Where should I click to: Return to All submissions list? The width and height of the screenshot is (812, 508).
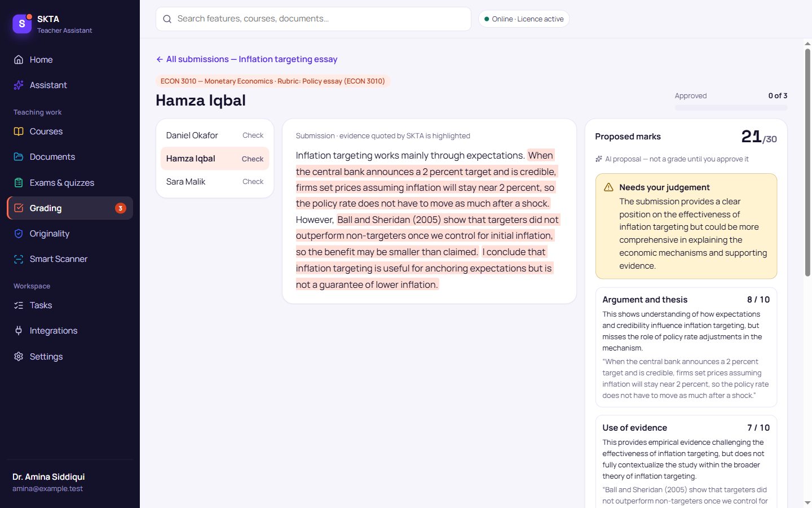click(x=246, y=59)
